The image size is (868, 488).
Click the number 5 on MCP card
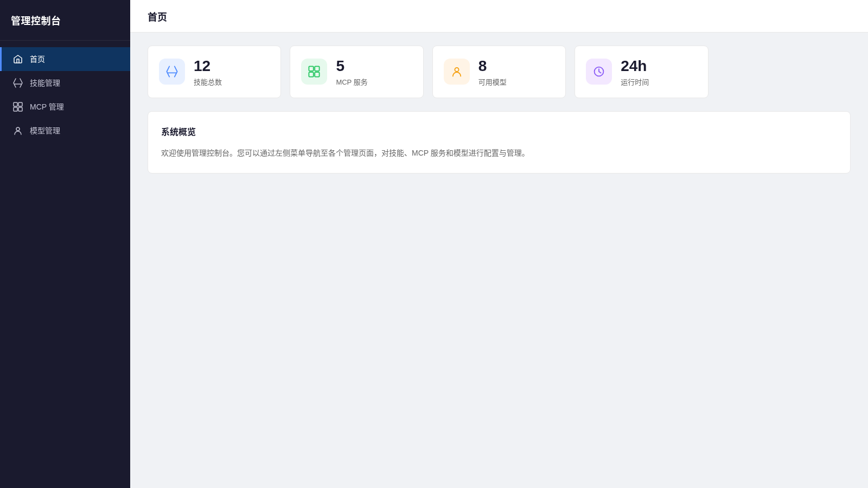pyautogui.click(x=340, y=66)
